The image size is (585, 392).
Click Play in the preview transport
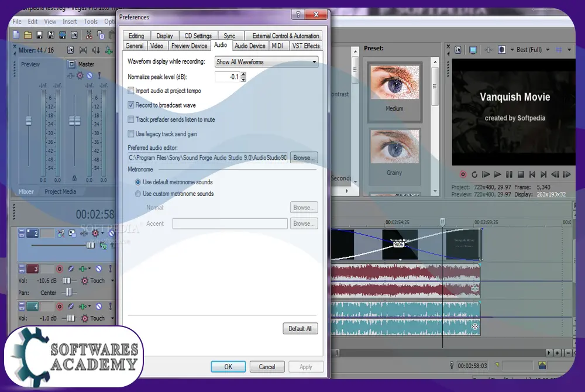(497, 174)
